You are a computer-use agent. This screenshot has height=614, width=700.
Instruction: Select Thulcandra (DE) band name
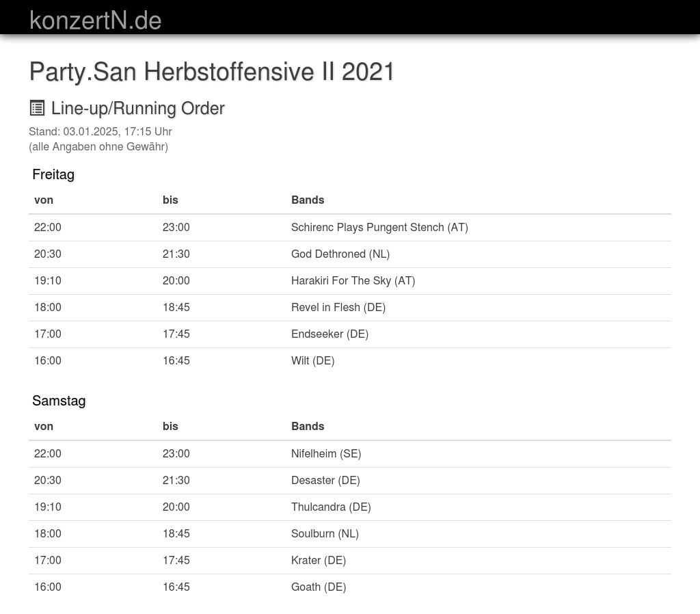[x=330, y=507]
